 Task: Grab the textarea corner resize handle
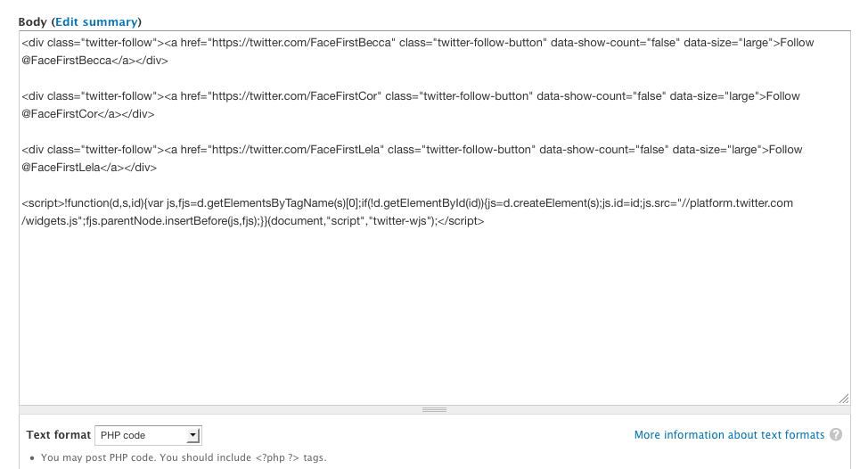click(844, 399)
